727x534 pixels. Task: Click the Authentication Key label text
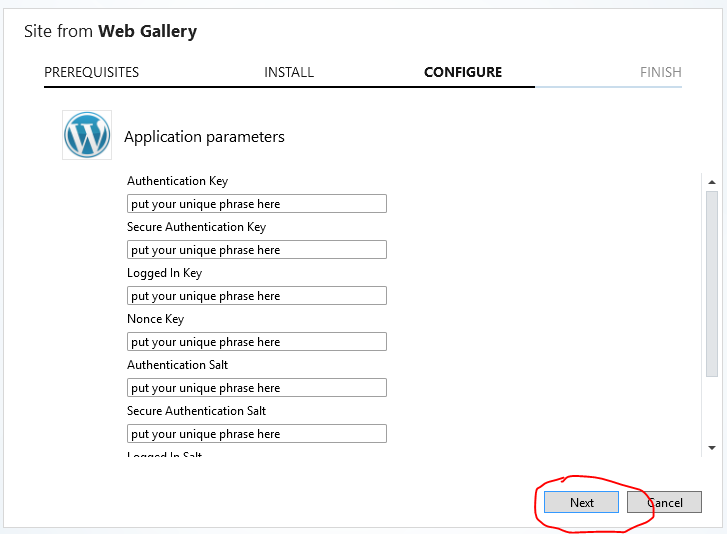(177, 181)
